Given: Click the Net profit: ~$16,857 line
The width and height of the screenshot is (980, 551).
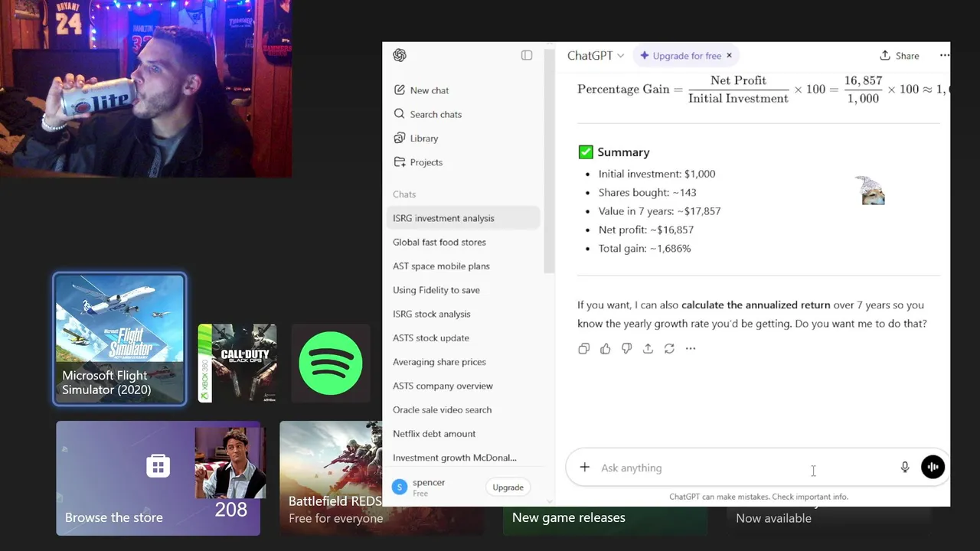Looking at the screenshot, I should pyautogui.click(x=646, y=230).
